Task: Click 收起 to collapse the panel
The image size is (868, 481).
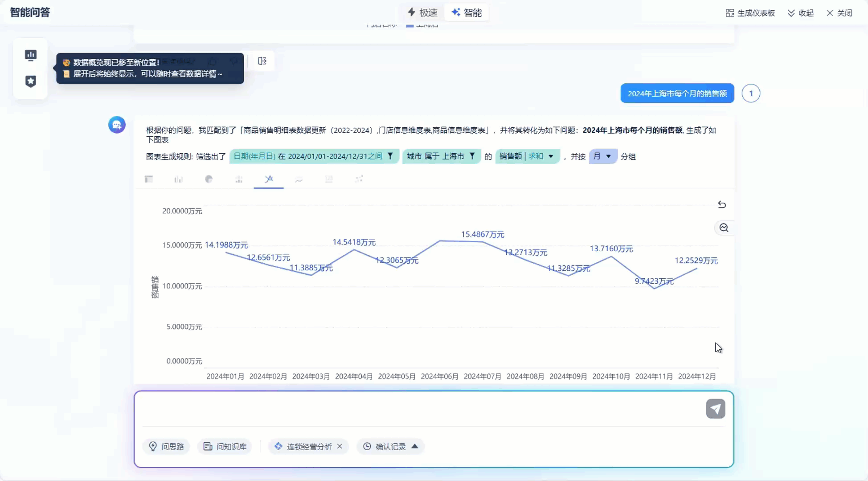Action: [801, 13]
